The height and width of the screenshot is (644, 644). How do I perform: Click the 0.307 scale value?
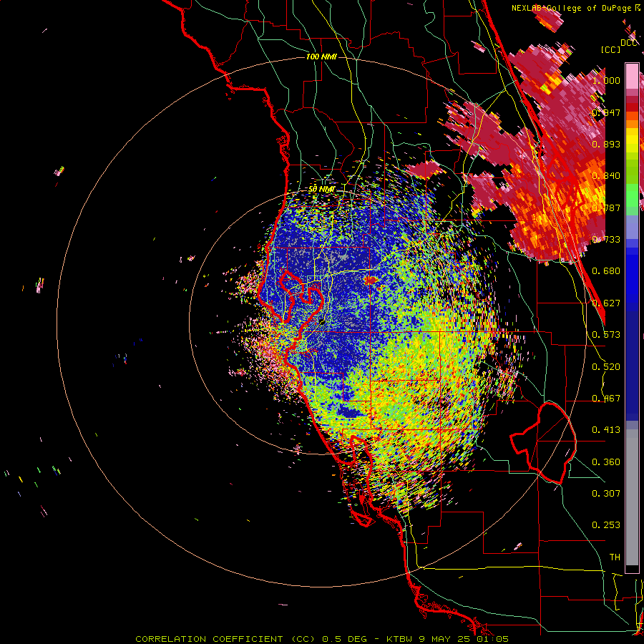606,493
